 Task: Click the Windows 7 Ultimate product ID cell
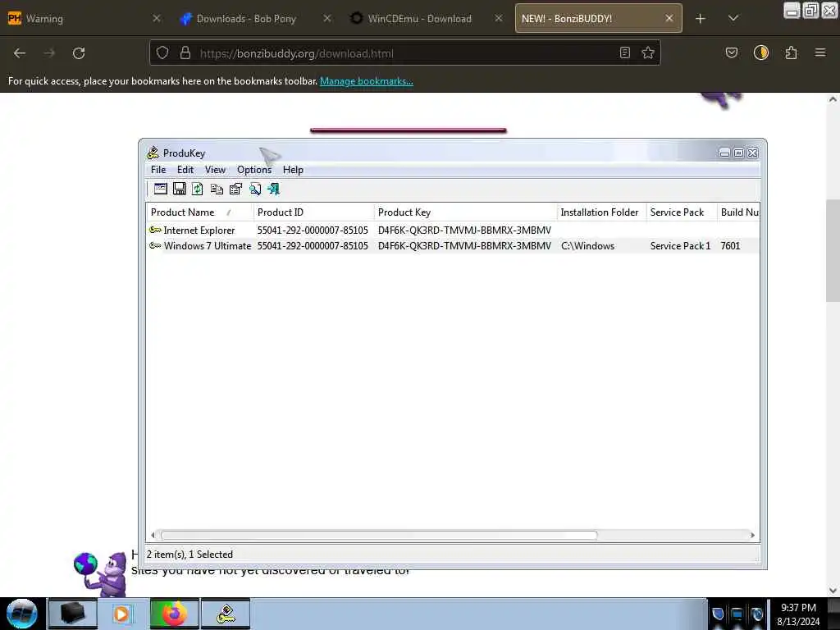point(313,245)
